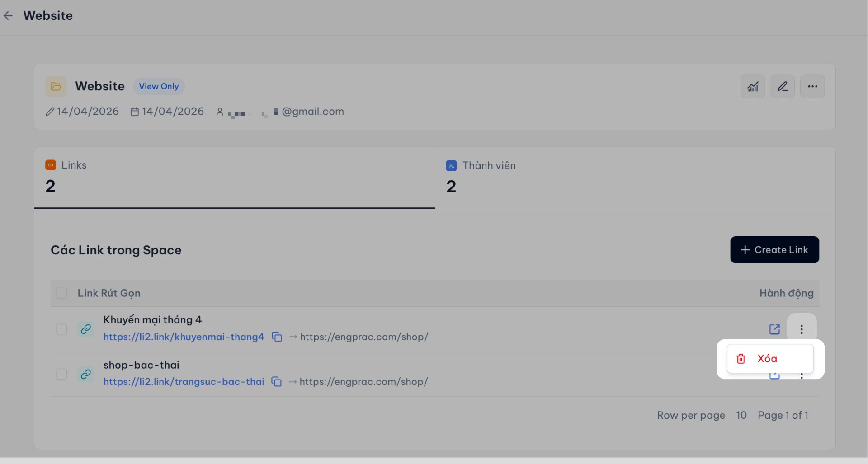Click the yellow folder icon of Website
Image resolution: width=868 pixels, height=464 pixels.
pyautogui.click(x=56, y=86)
